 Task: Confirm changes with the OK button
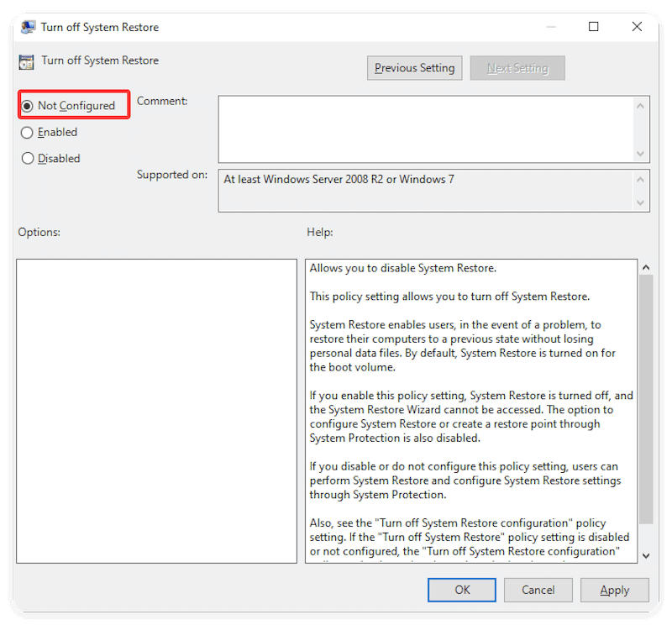(461, 590)
